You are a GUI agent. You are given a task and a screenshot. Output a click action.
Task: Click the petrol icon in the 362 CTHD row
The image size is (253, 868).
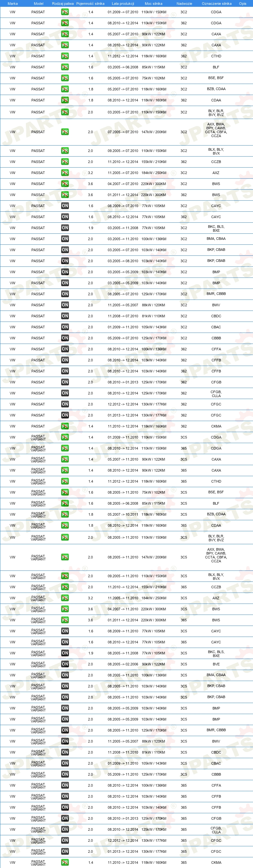tap(65, 56)
